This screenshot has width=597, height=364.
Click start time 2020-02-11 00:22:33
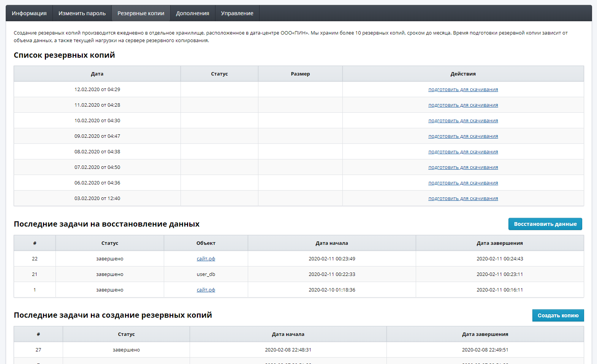pyautogui.click(x=332, y=274)
